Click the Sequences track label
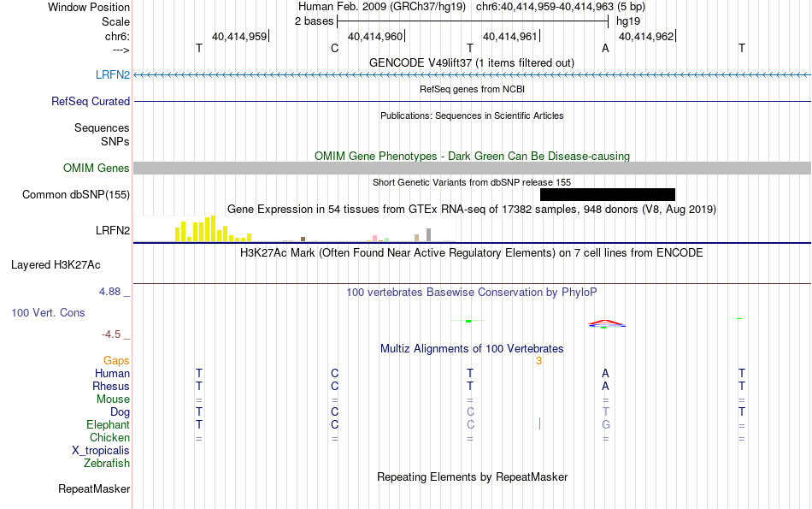This screenshot has height=509, width=812. (102, 127)
